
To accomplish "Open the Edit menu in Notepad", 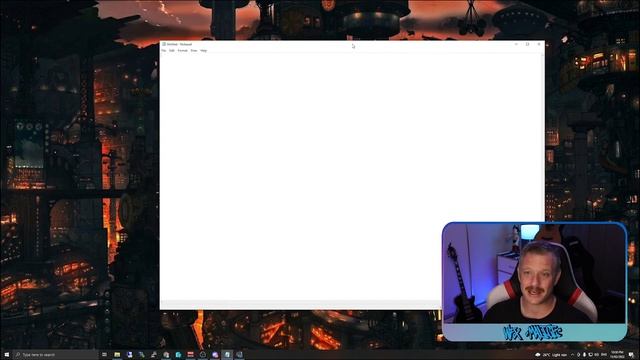I will (172, 51).
